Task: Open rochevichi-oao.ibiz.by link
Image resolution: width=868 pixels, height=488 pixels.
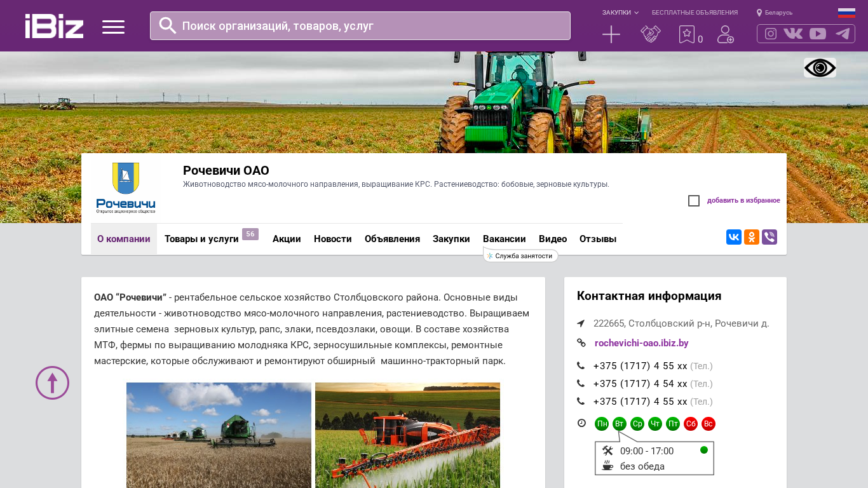Action: coord(642,343)
